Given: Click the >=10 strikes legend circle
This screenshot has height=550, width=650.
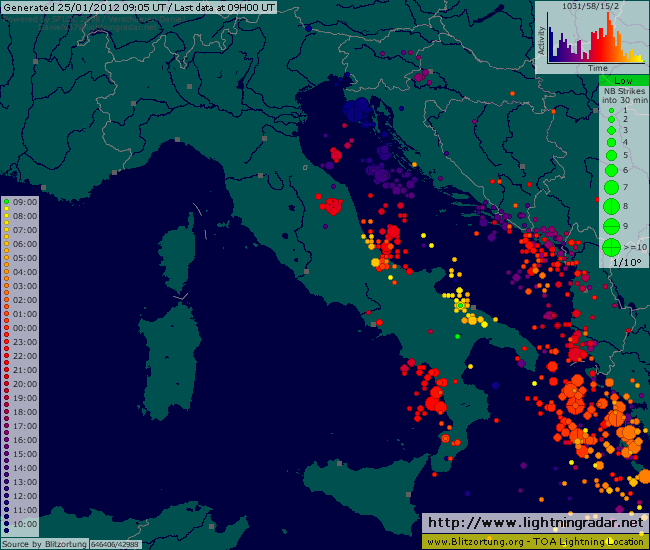Looking at the screenshot, I should [611, 247].
